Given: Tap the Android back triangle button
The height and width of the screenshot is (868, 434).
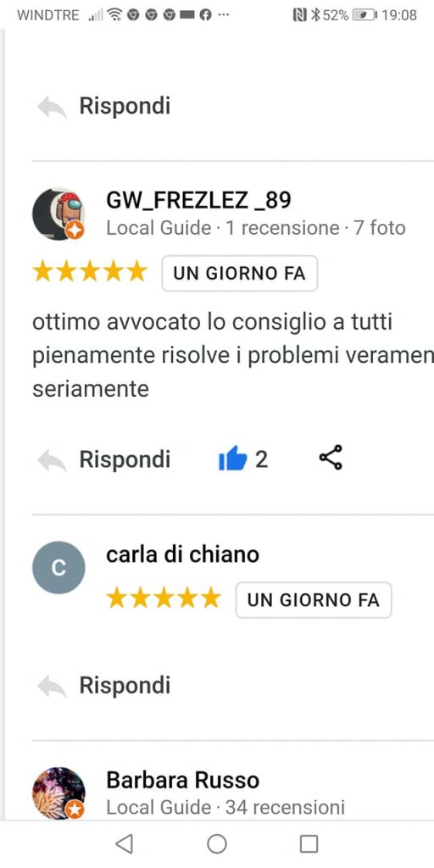Looking at the screenshot, I should coord(125,843).
